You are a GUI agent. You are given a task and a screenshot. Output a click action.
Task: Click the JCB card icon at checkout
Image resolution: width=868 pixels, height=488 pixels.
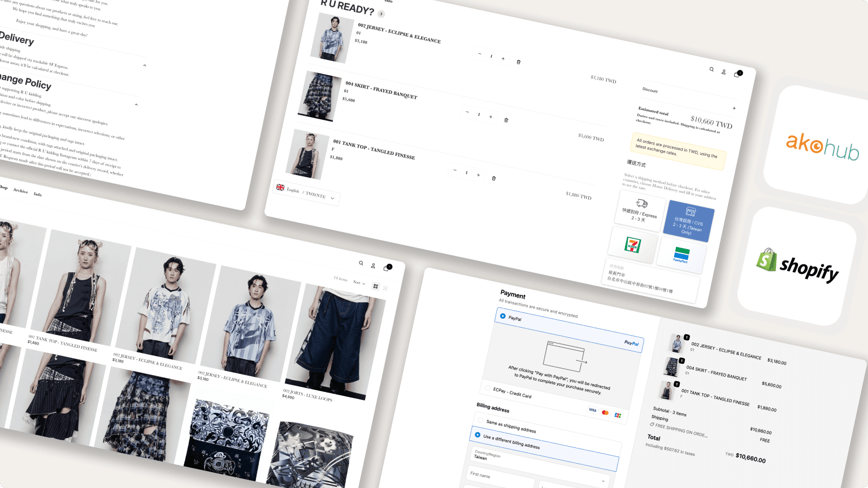click(x=618, y=415)
